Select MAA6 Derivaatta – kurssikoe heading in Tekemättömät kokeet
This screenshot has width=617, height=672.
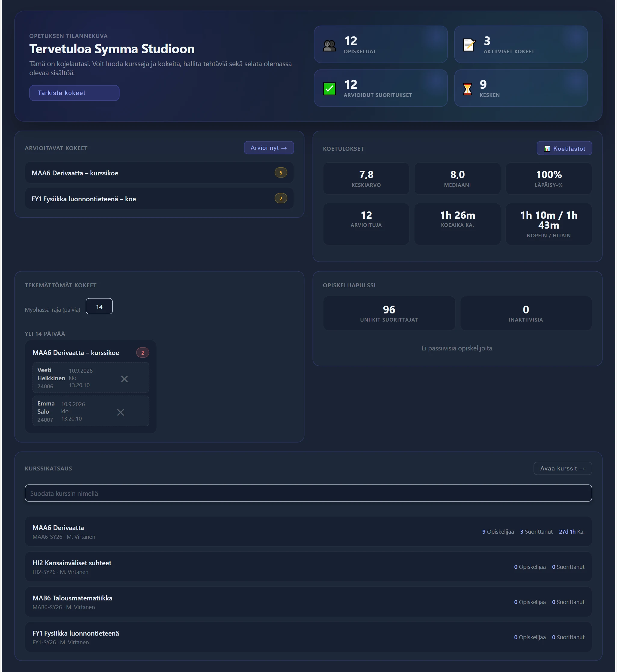coord(76,353)
